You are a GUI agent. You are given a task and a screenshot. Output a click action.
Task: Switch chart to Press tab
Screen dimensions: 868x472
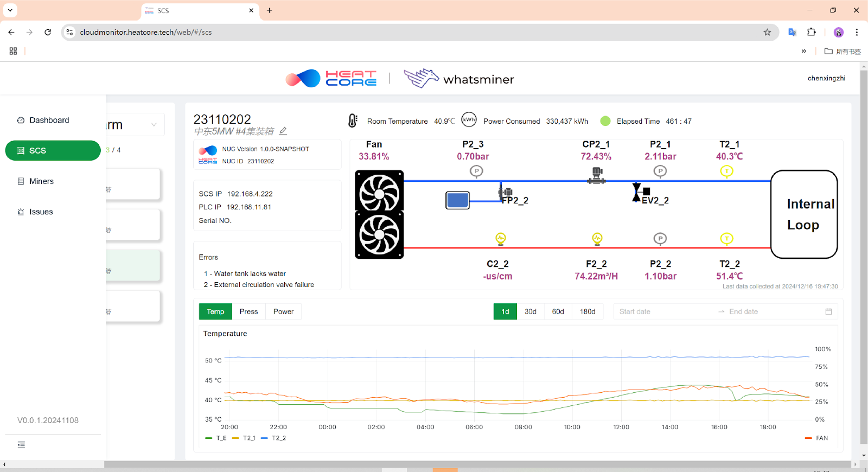[x=248, y=311]
